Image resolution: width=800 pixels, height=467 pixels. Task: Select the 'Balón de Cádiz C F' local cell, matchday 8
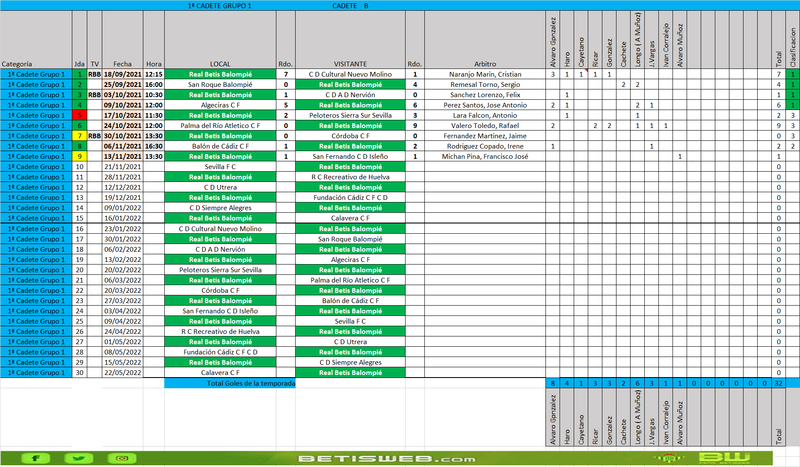tap(220, 146)
